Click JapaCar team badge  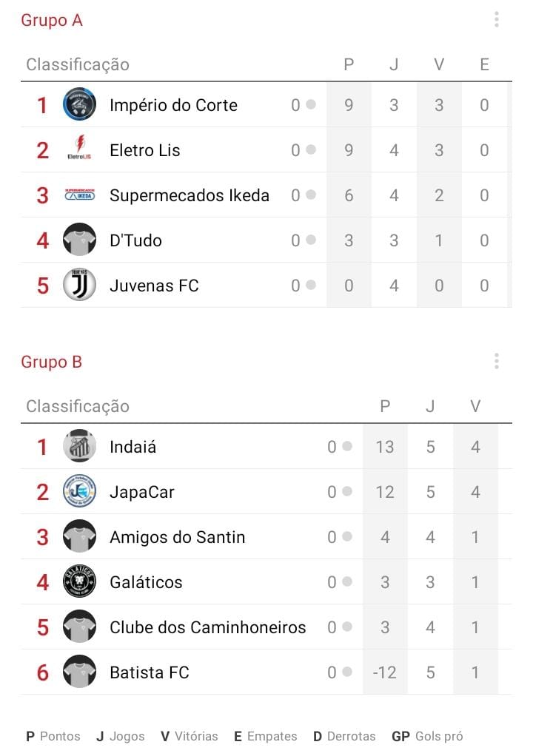pos(80,491)
